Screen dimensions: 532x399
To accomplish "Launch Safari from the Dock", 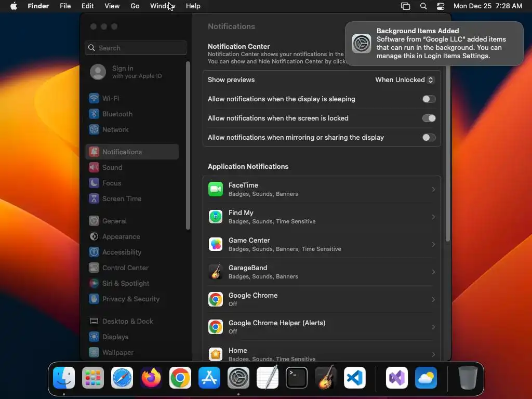I will [122, 378].
